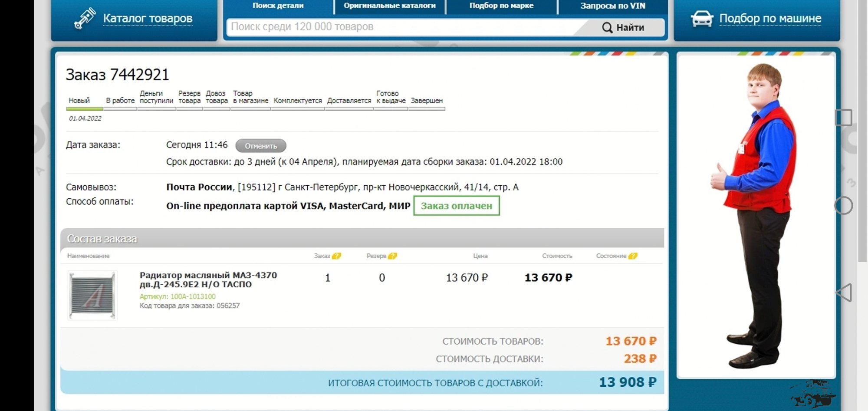Open the Подбор по машине link
Viewport: 868px width, 411px height.
(x=770, y=18)
